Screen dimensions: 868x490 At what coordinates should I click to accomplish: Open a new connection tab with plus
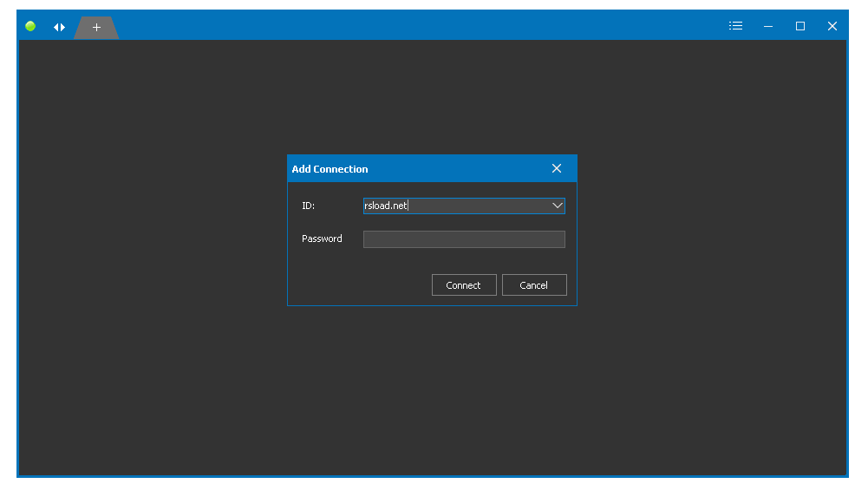[x=96, y=27]
